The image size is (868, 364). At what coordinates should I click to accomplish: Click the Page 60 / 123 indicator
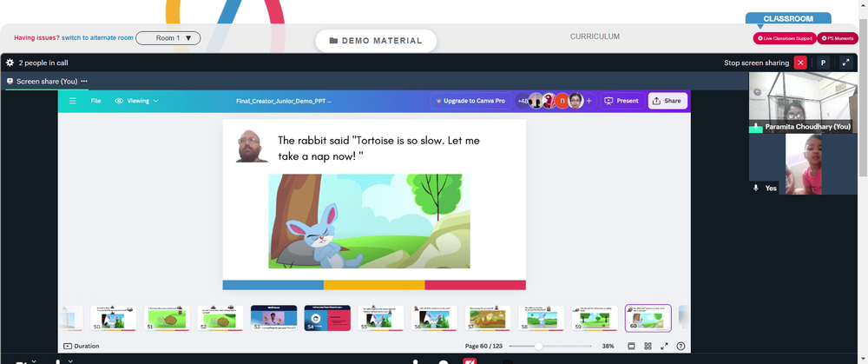tap(483, 346)
